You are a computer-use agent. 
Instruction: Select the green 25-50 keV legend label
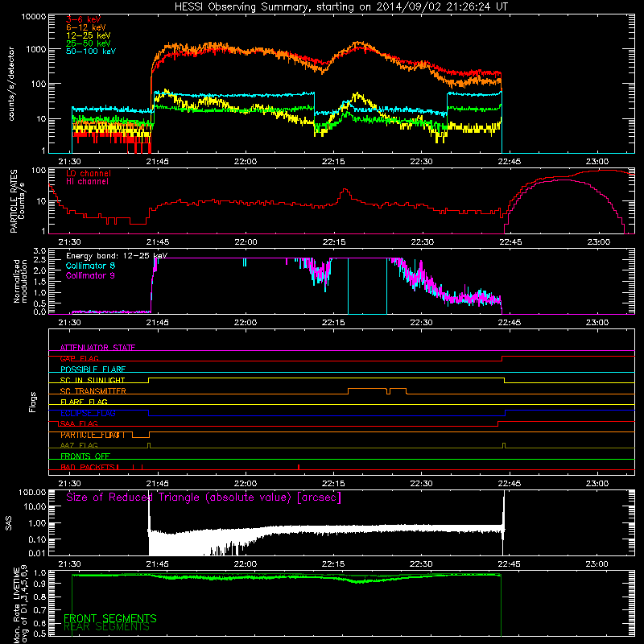pos(88,43)
